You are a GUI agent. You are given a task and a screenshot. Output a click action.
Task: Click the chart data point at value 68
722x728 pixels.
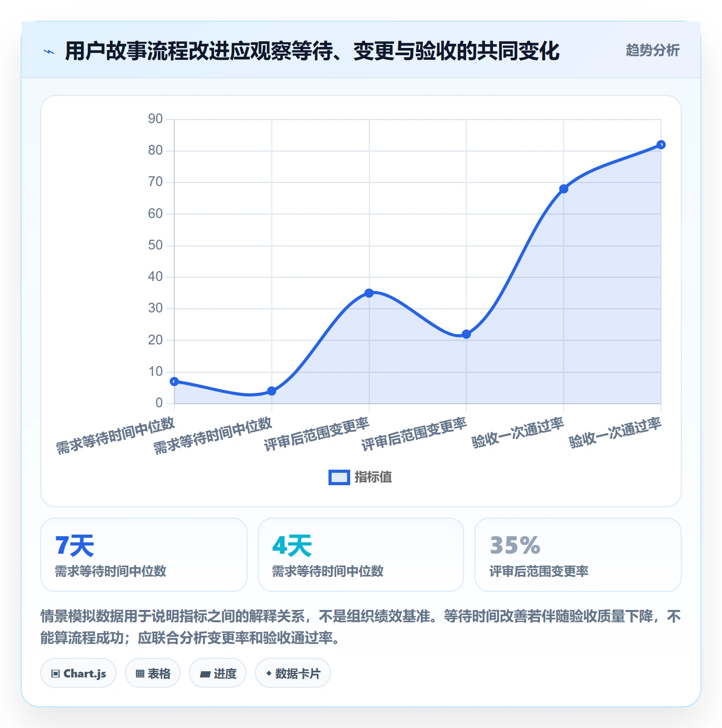point(564,189)
